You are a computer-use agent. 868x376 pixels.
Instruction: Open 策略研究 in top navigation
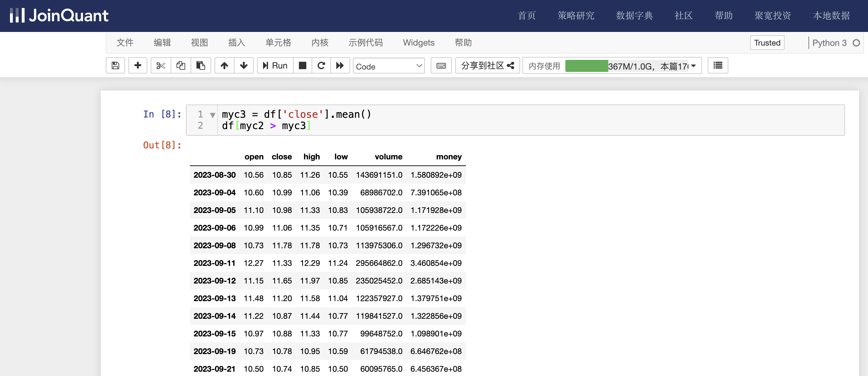[x=576, y=16]
